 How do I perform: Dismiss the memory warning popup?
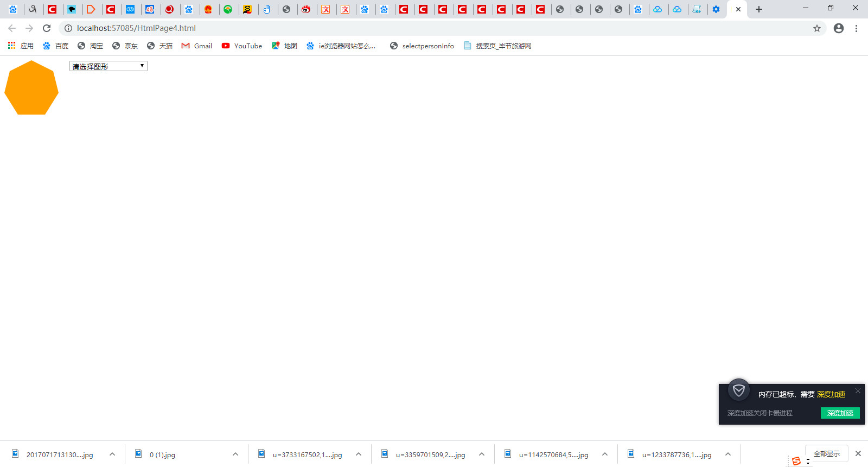click(858, 391)
